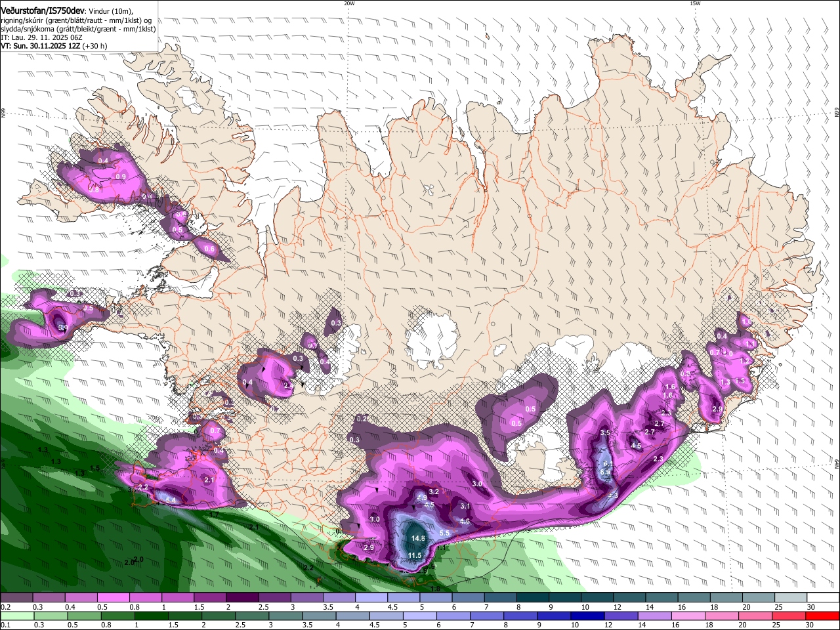Viewport: 840px width, 630px height.
Task: Click the Veðurstofan/IS750dev title text
Action: click(x=43, y=11)
